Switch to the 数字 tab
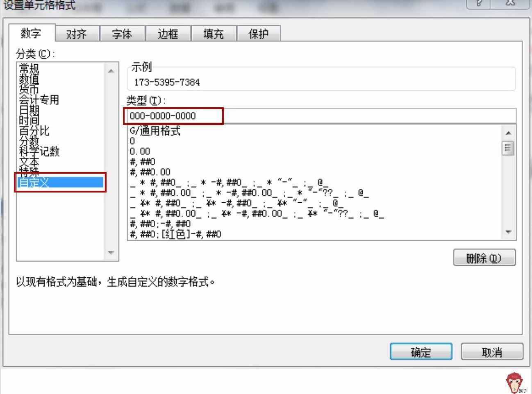Image resolution: width=532 pixels, height=394 pixels. [32, 33]
